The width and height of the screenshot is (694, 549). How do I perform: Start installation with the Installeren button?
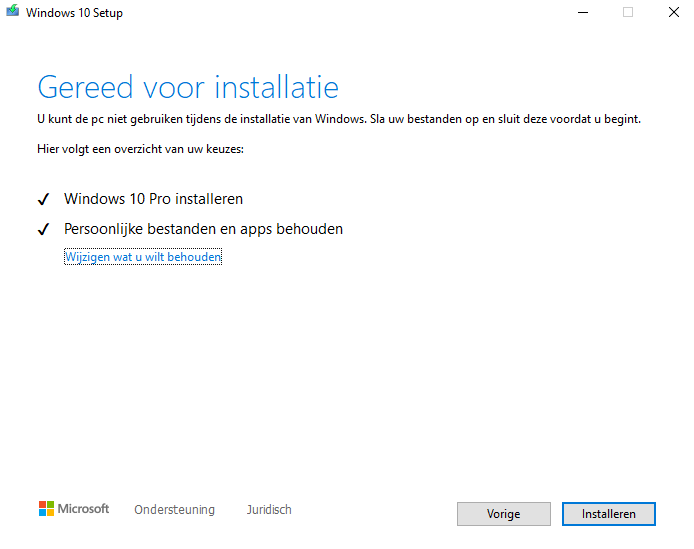[608, 514]
